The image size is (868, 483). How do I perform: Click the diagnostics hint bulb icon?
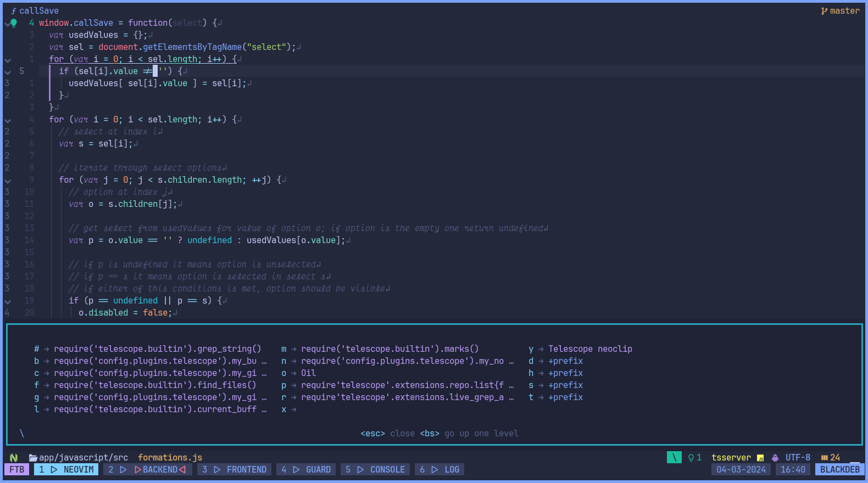(x=691, y=458)
